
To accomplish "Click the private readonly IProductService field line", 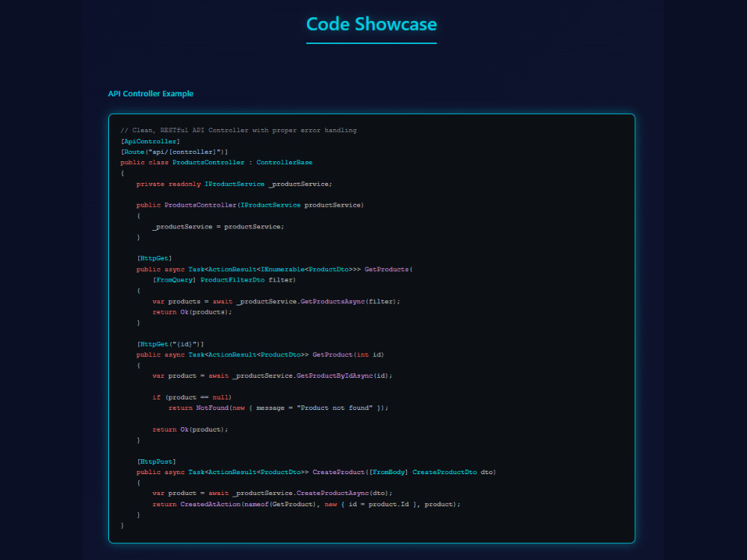I will click(234, 184).
